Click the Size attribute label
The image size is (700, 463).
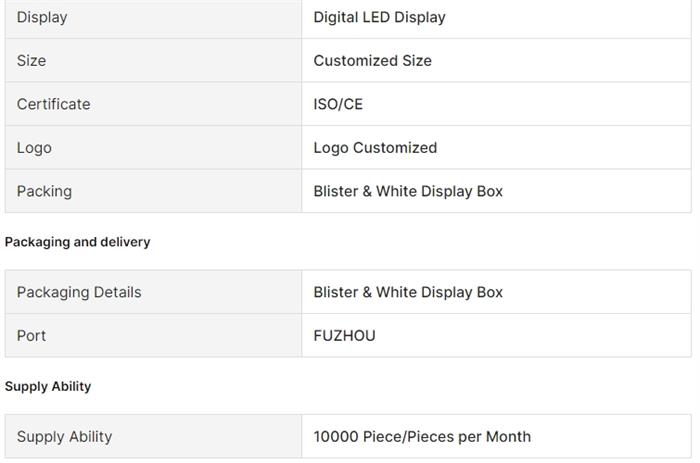click(x=31, y=60)
